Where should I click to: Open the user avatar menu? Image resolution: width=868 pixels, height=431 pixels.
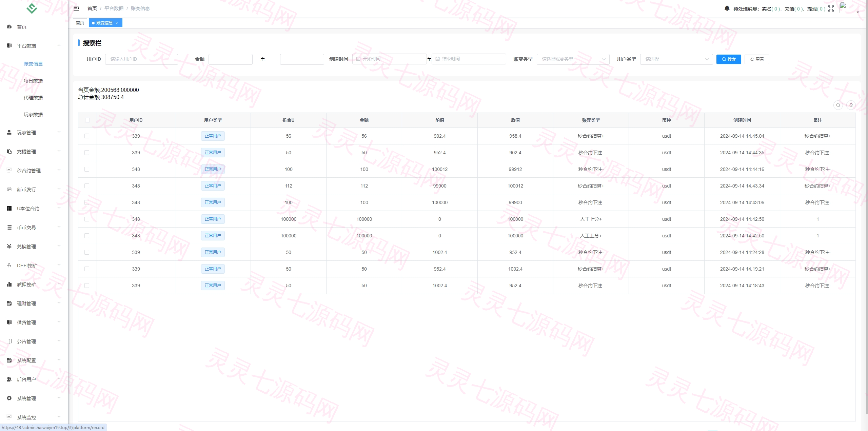(846, 8)
